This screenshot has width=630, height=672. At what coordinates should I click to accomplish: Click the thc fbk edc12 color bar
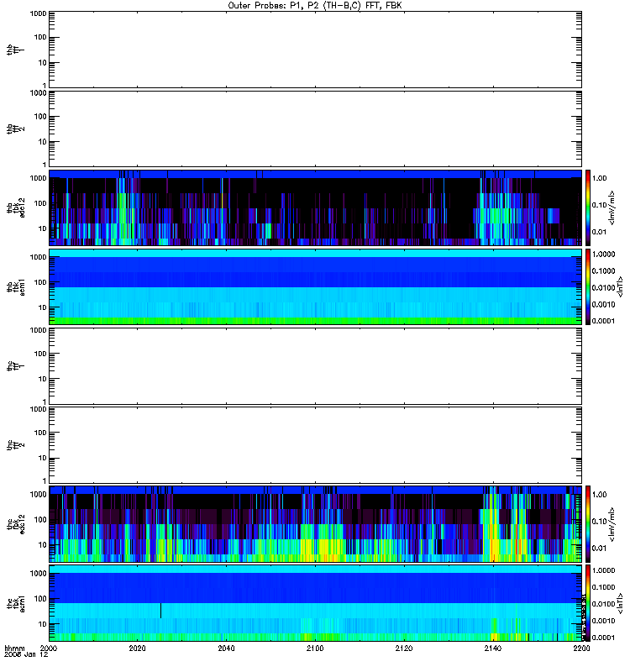(x=588, y=523)
